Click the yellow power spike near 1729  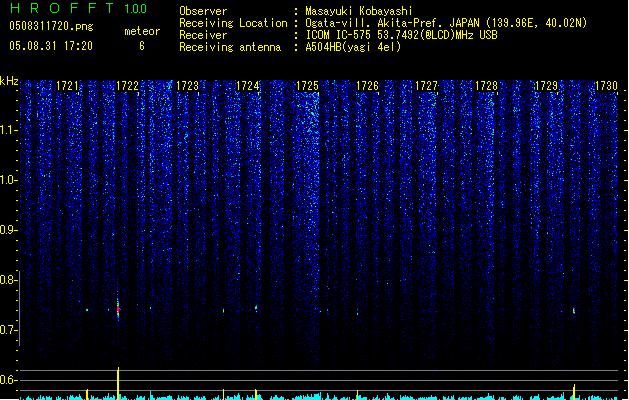[x=574, y=392]
